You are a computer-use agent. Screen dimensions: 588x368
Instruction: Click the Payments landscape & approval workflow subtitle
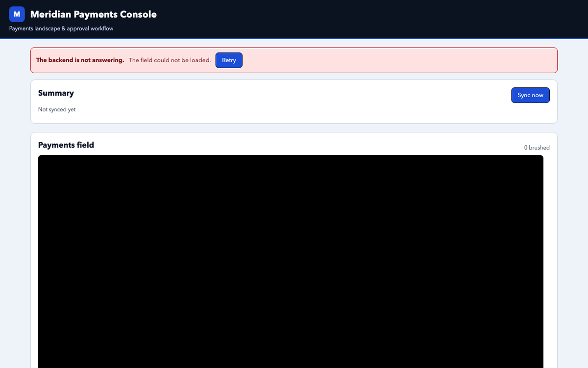pos(61,28)
